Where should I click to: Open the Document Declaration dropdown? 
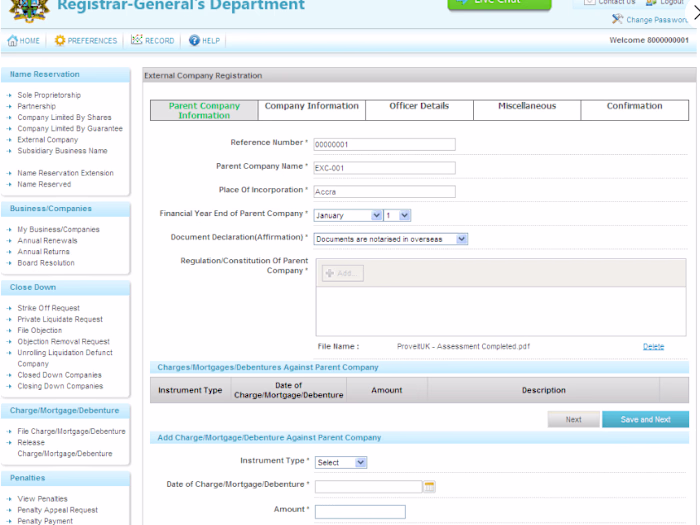point(391,239)
